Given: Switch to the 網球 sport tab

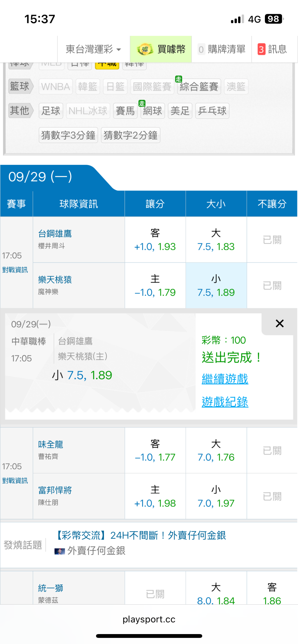Looking at the screenshot, I should [153, 111].
